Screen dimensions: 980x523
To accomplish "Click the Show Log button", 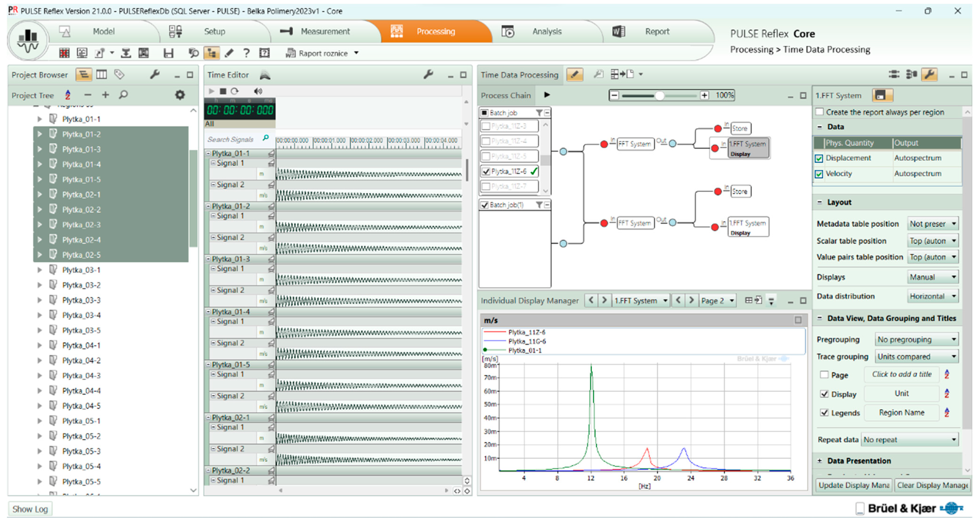I will pyautogui.click(x=30, y=509).
